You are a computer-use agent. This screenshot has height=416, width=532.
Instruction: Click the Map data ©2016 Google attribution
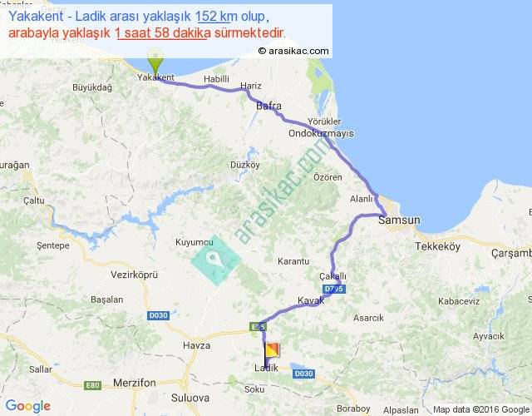(x=481, y=409)
